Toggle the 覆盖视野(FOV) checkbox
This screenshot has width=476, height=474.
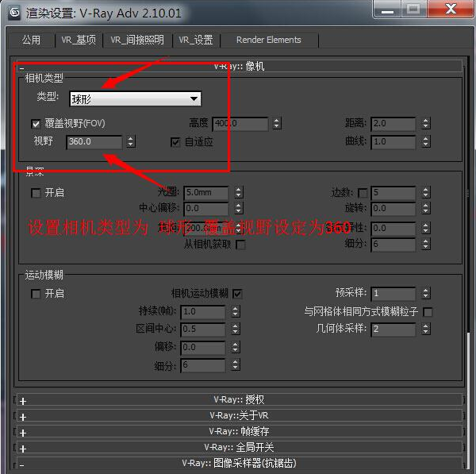36,124
